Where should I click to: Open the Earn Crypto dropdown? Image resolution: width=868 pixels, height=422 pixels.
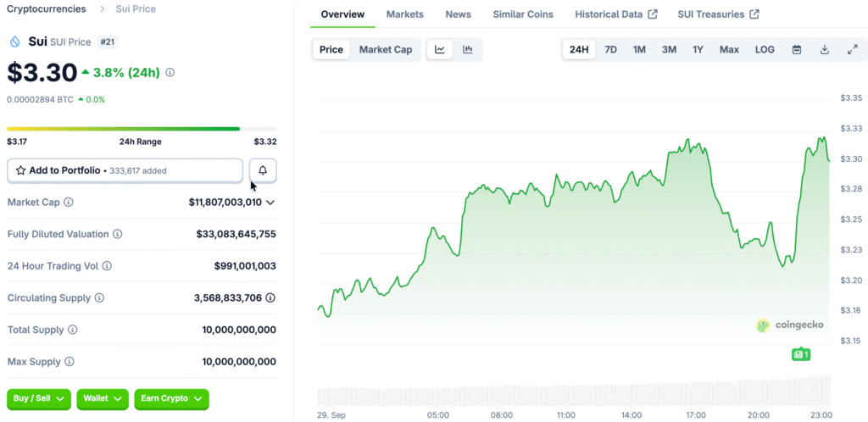coord(171,398)
